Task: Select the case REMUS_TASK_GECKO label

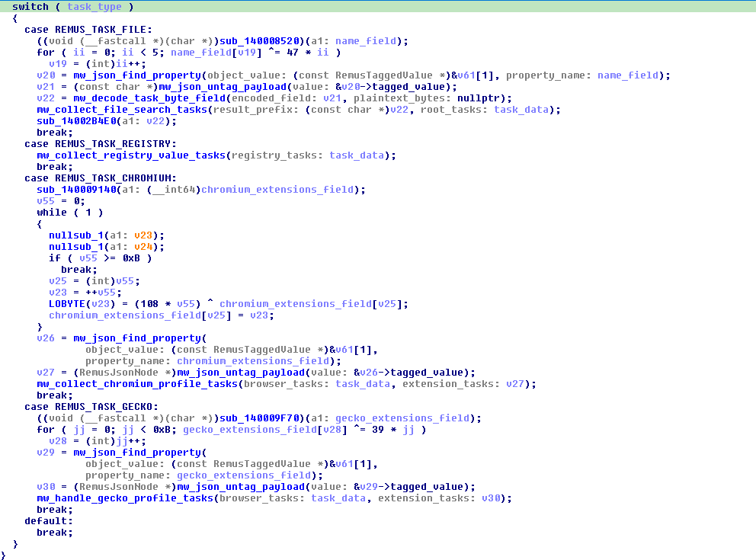Action: tap(91, 407)
